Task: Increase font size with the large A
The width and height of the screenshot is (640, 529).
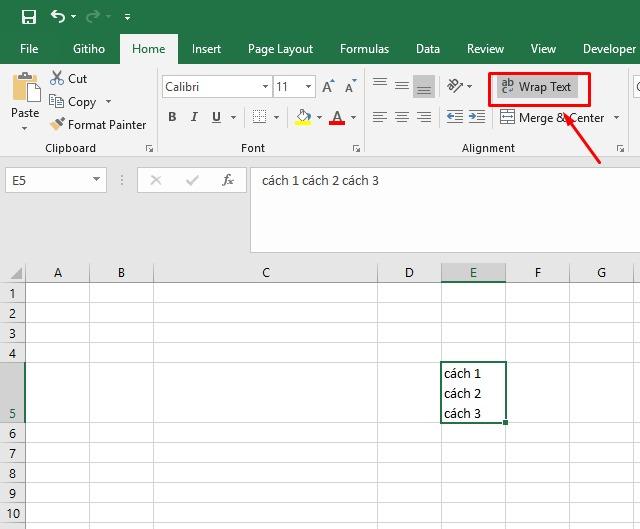Action: [x=328, y=86]
